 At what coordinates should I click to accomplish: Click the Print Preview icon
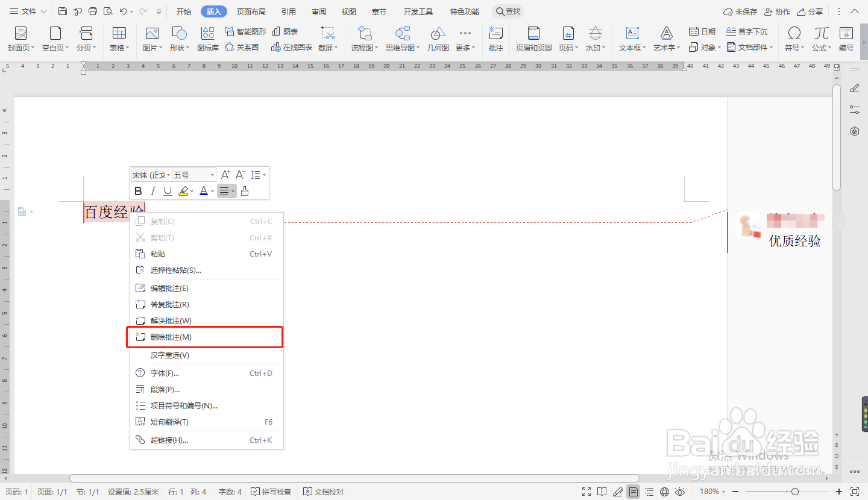108,11
